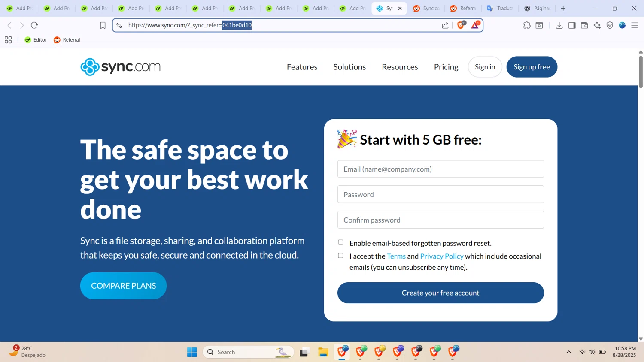The height and width of the screenshot is (362, 644).
Task: Bookmark this page using the bookmark icon
Action: tap(103, 25)
